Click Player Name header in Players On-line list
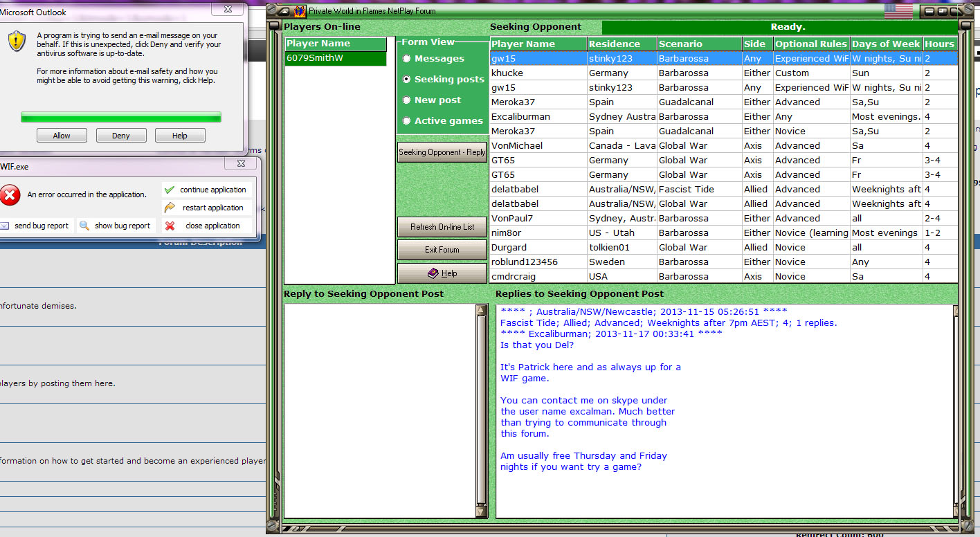 [x=336, y=44]
